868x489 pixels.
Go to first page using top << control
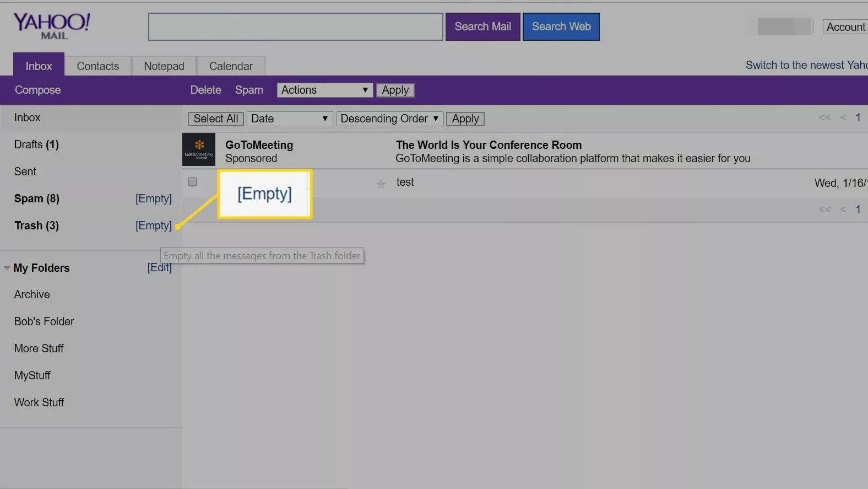click(x=824, y=117)
